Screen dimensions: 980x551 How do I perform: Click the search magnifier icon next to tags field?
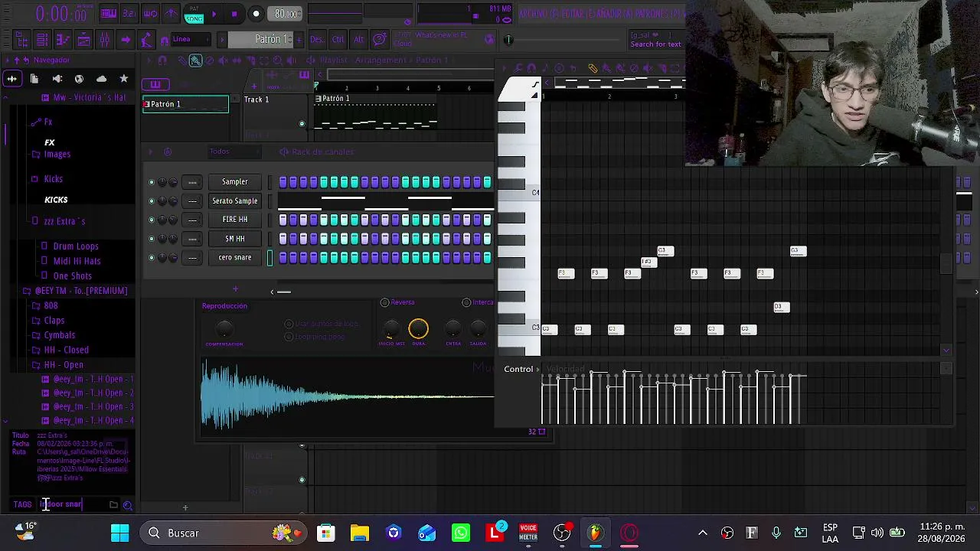(128, 505)
